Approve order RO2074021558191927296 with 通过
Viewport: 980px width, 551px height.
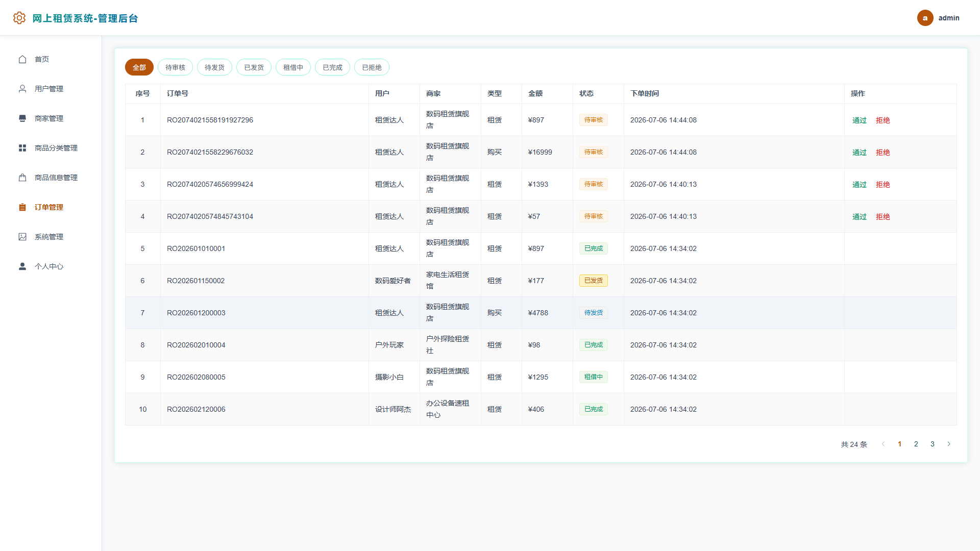(860, 120)
